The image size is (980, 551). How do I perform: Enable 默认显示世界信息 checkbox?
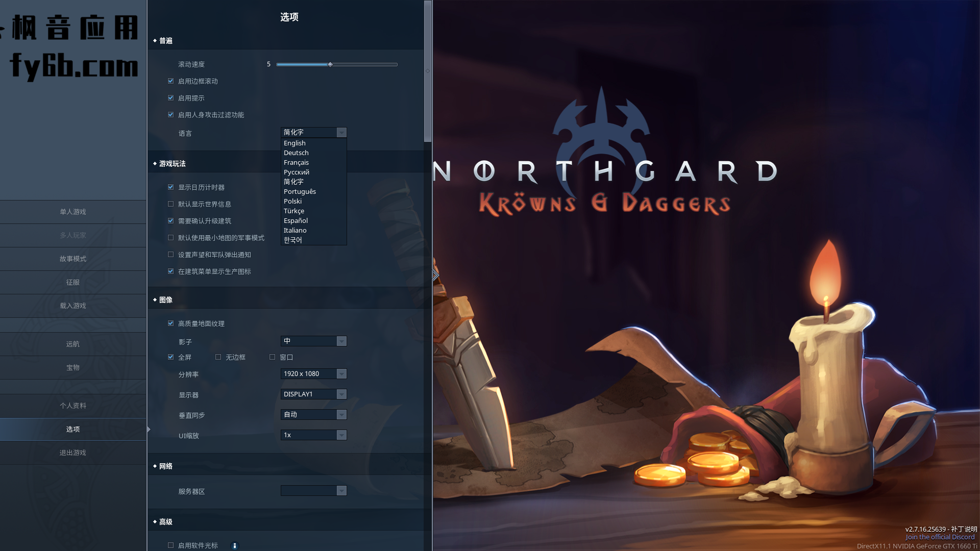[171, 204]
